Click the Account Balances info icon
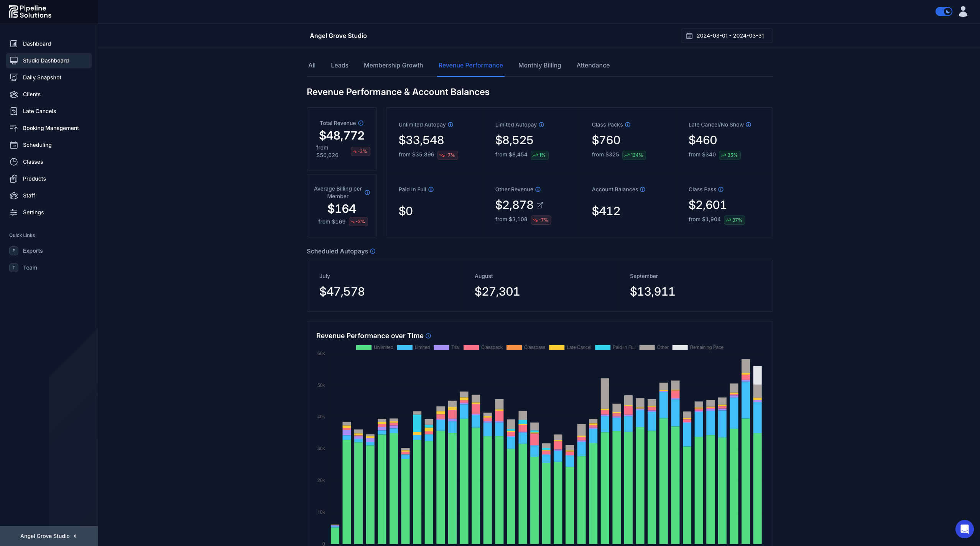The width and height of the screenshot is (980, 546). 643,189
